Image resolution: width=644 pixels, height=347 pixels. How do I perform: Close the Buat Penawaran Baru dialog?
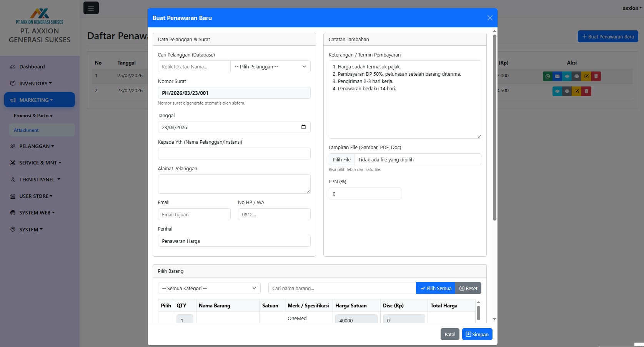[x=490, y=18]
